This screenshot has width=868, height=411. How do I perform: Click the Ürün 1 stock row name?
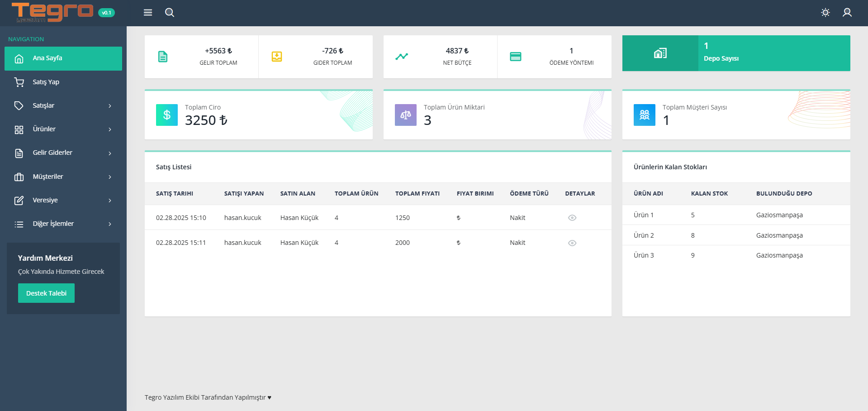[644, 215]
